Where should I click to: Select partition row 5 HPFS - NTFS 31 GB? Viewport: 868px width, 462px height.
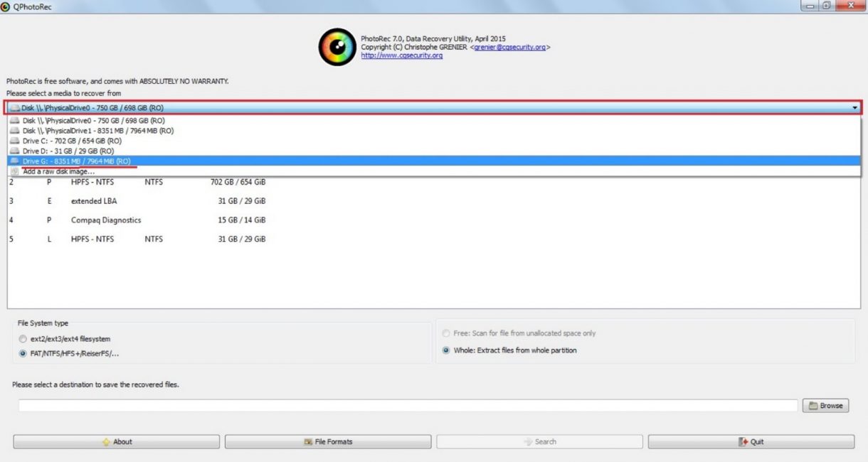pyautogui.click(x=434, y=240)
